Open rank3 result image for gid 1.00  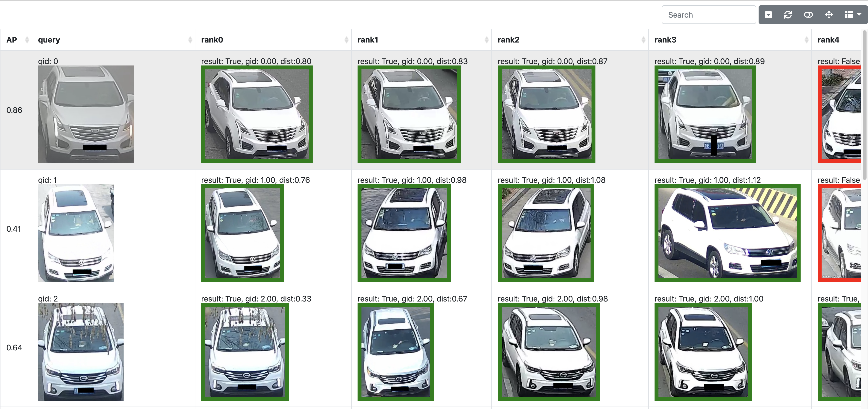(727, 233)
